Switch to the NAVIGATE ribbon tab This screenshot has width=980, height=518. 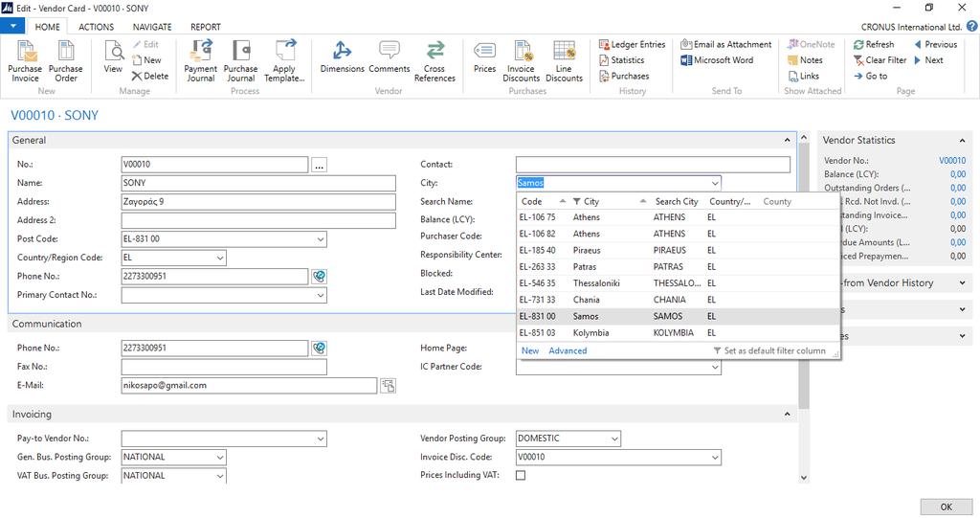[x=152, y=27]
